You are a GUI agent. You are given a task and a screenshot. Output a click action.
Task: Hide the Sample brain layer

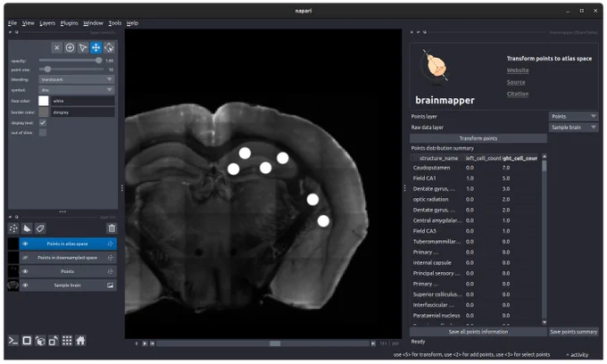pos(25,285)
